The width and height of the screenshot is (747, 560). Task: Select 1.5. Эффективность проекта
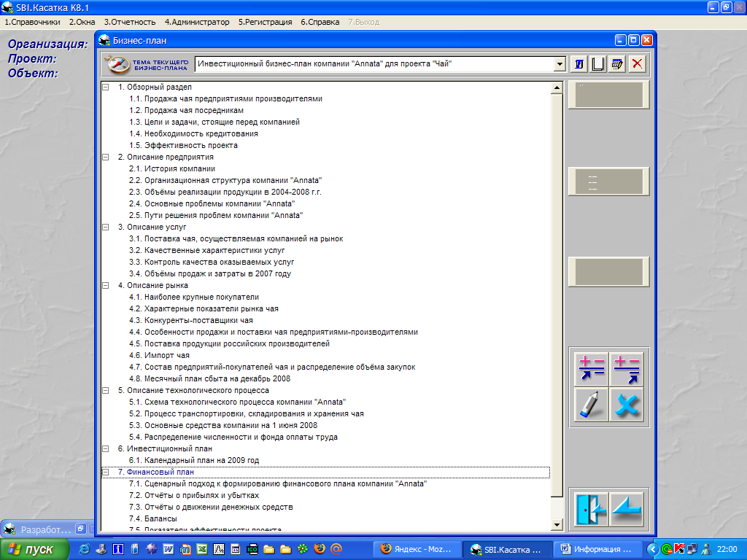tap(183, 146)
